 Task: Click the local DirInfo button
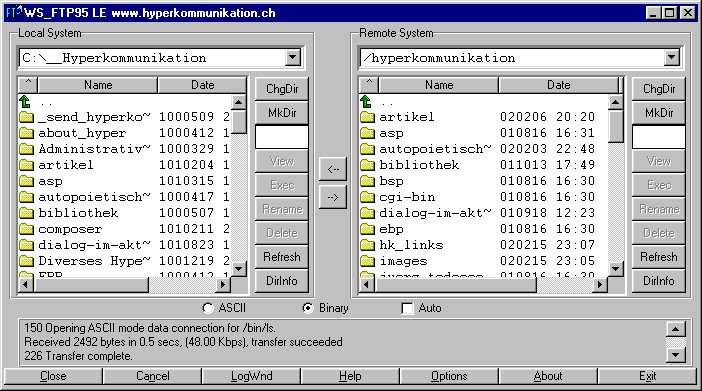(282, 281)
